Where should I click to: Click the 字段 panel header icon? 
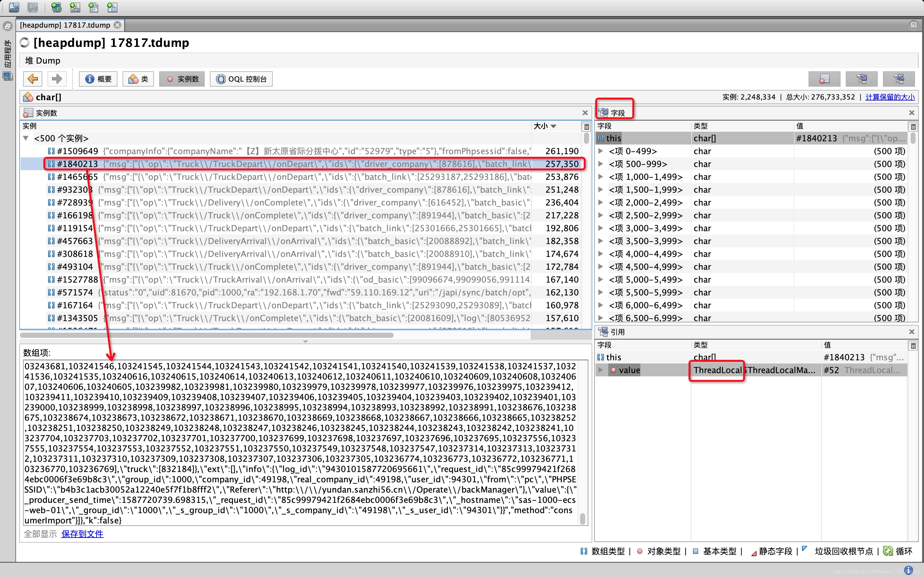[604, 112]
